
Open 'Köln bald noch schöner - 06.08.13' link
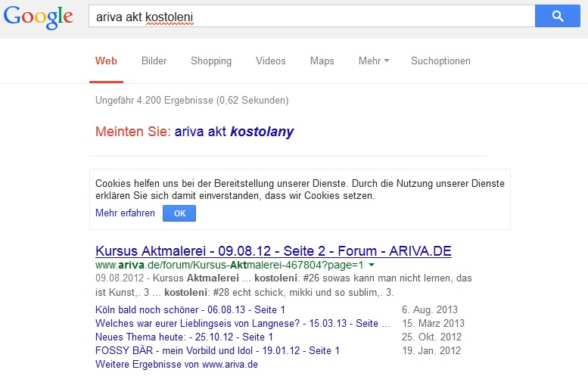(x=190, y=309)
